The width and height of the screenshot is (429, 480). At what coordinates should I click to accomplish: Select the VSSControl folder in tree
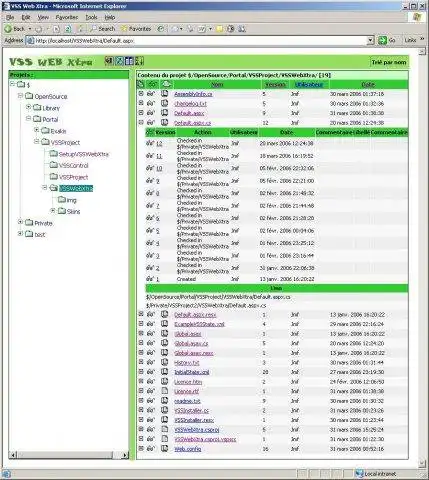coord(74,166)
